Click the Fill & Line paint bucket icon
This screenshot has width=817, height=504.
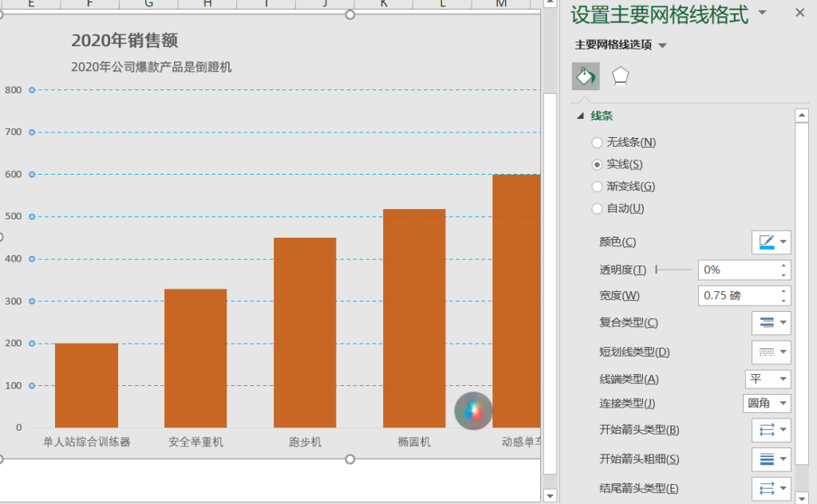tap(586, 77)
